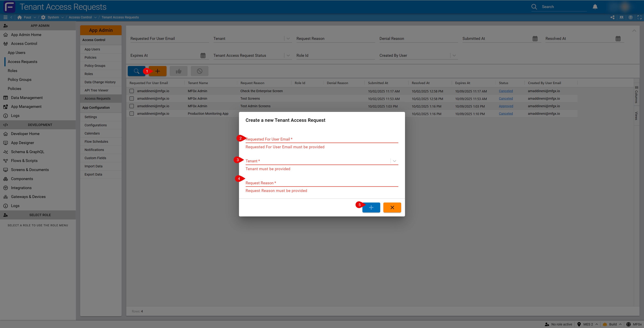Tick the Production Monitoring App row checkbox
644x328 pixels.
point(132,114)
